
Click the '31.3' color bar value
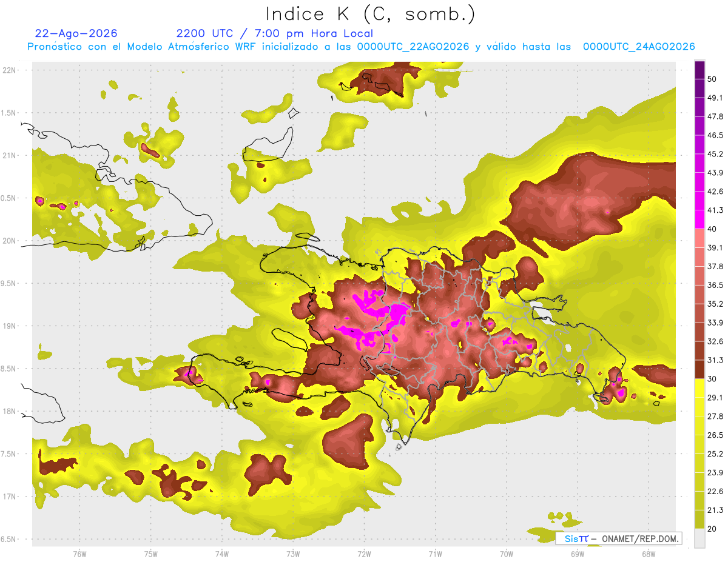(x=715, y=360)
